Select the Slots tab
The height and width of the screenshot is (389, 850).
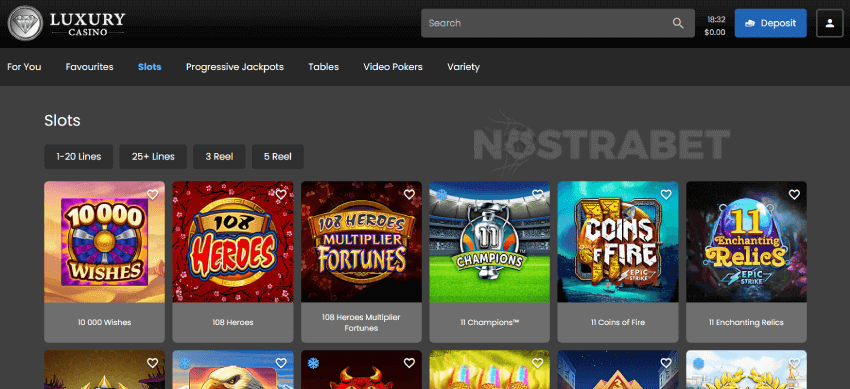point(150,67)
